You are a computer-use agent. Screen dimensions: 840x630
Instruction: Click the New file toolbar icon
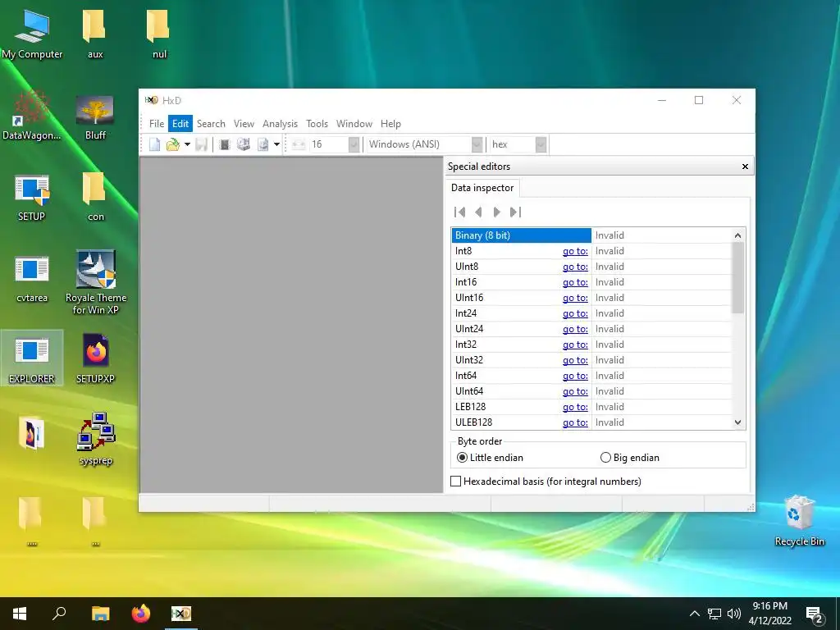[x=155, y=144]
